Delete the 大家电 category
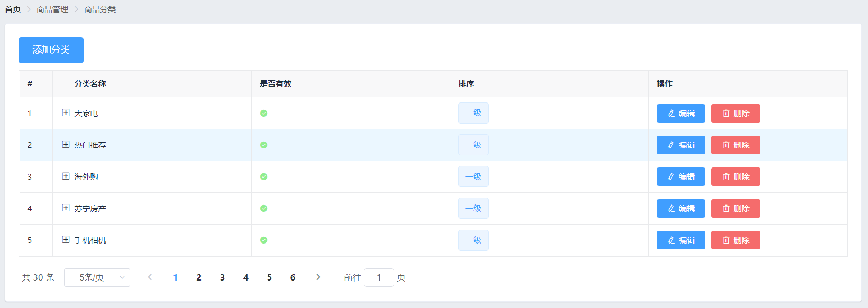 pyautogui.click(x=735, y=114)
